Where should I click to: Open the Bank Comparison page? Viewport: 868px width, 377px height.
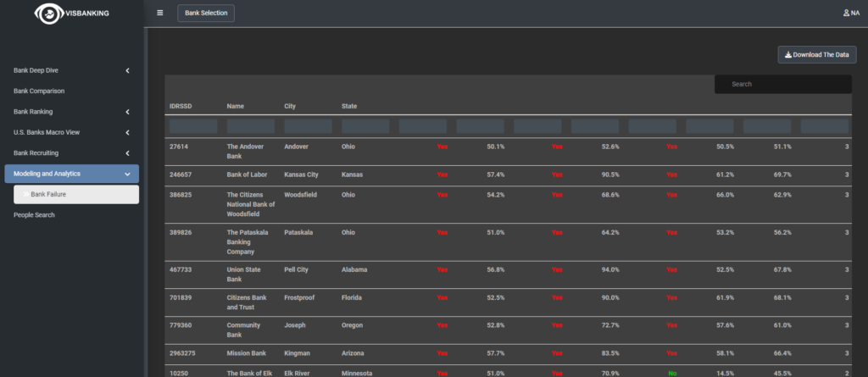tap(39, 91)
